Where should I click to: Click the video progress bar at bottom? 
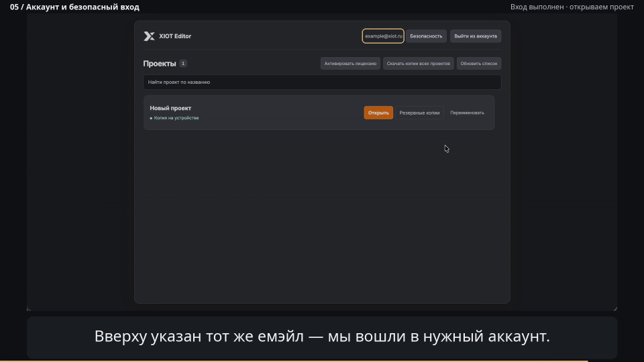[322, 361]
